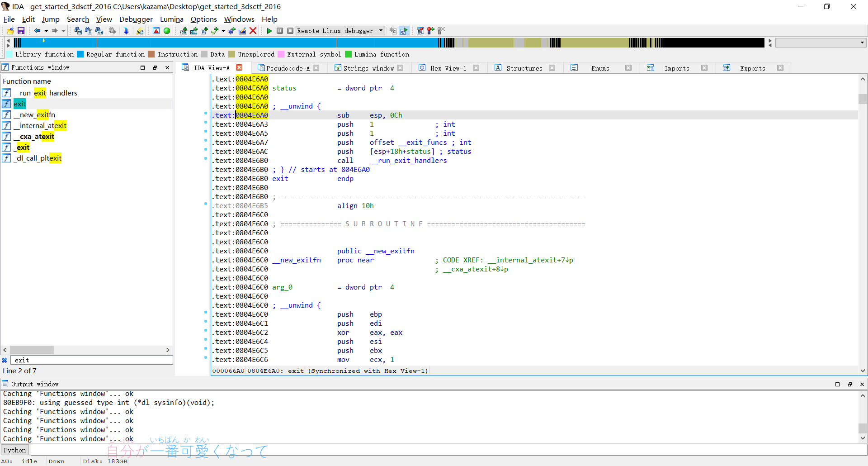The height and width of the screenshot is (466, 868).
Task: Close the Functions window panel
Action: coord(167,67)
